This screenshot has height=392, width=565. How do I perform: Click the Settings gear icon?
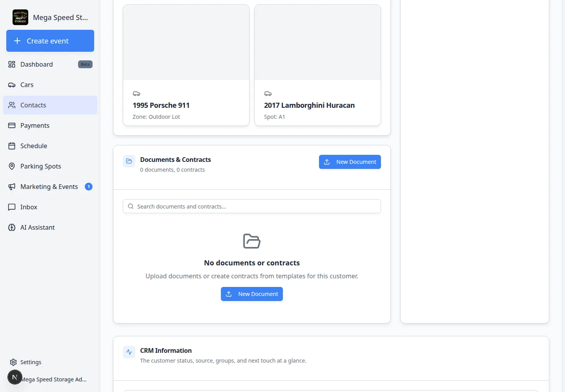pyautogui.click(x=13, y=362)
